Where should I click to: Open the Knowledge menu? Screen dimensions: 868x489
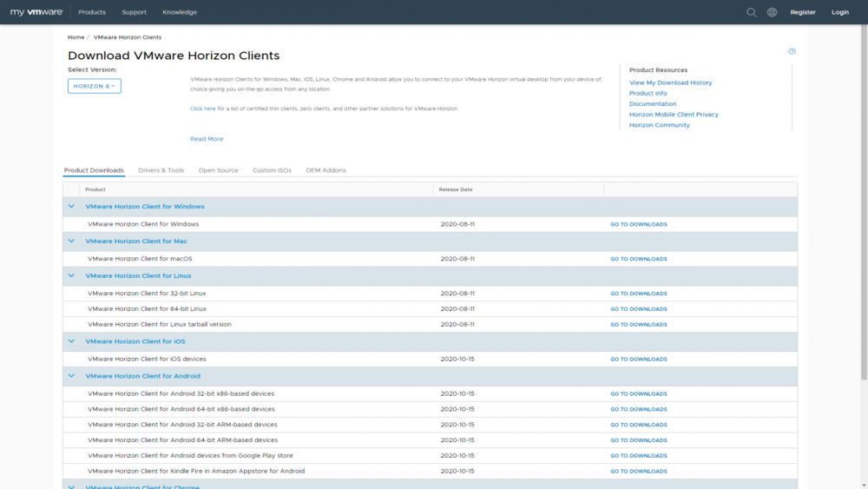point(180,12)
